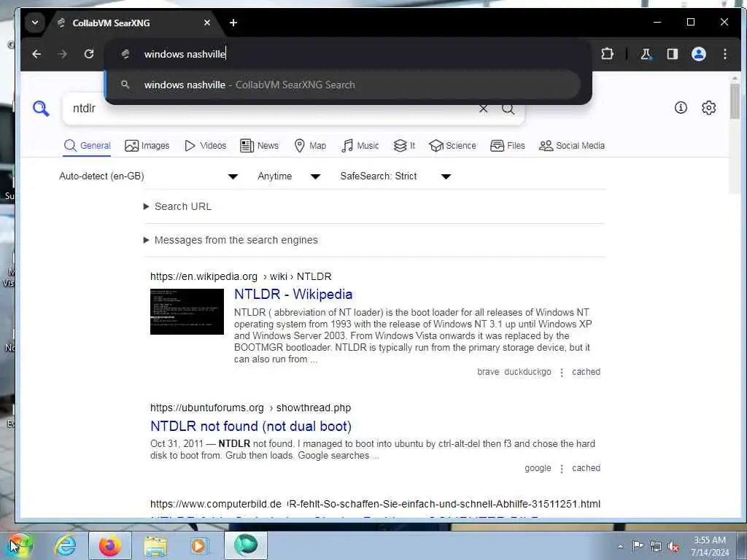Switch to the It category tab

pos(404,146)
